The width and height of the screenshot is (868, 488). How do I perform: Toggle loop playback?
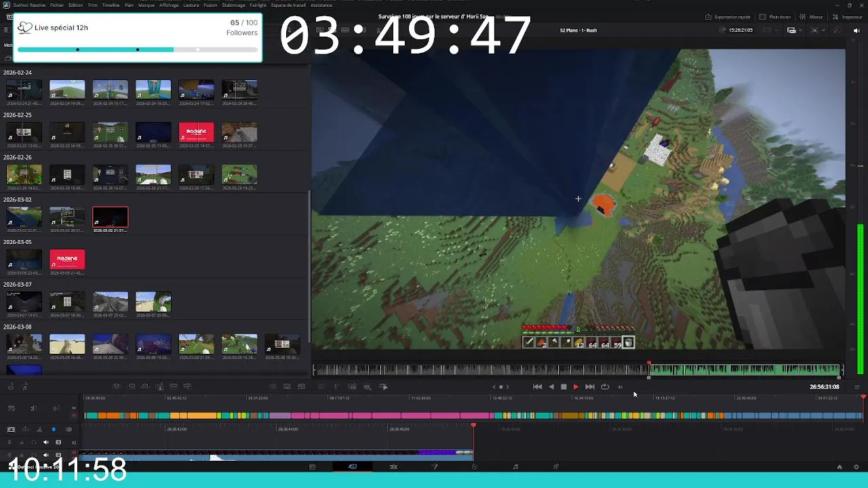[605, 387]
